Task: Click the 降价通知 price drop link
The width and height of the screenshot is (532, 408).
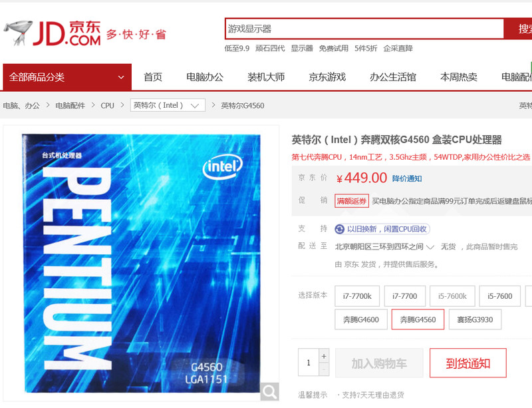Action: (407, 178)
